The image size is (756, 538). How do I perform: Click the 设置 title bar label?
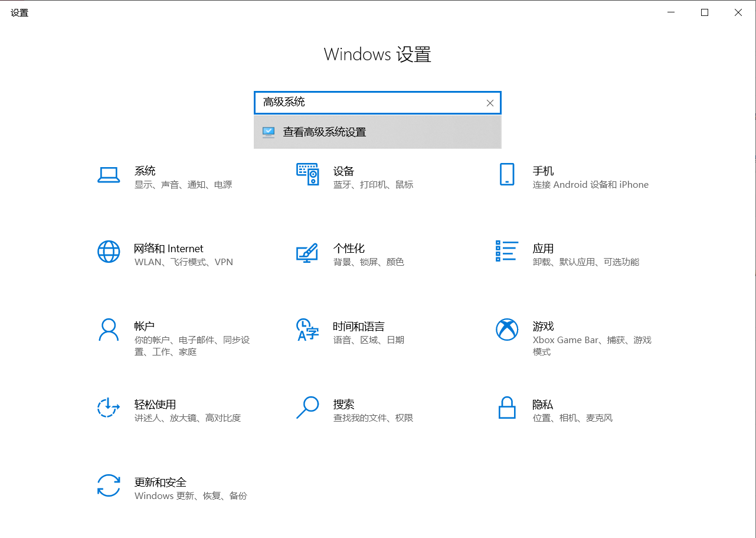(19, 12)
